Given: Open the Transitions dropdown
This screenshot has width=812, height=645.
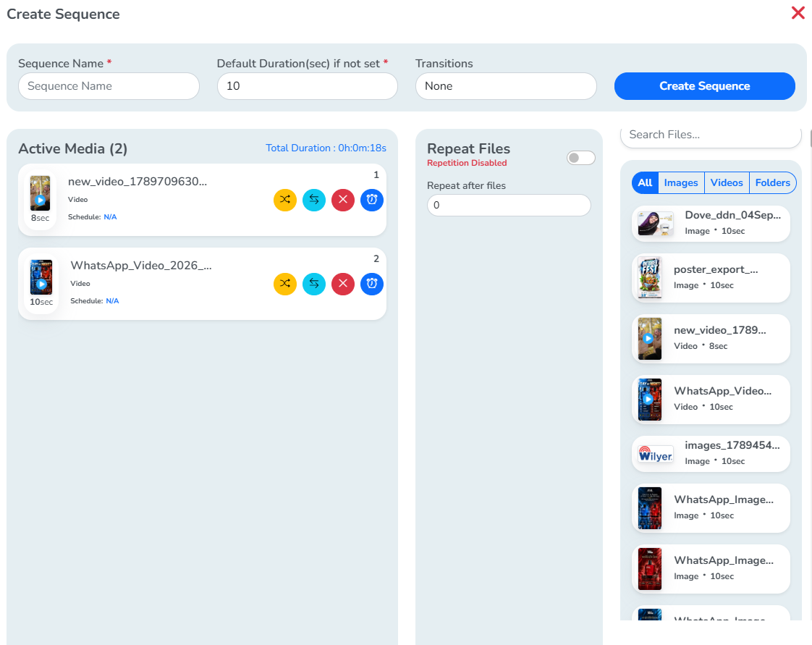Looking at the screenshot, I should tap(506, 86).
